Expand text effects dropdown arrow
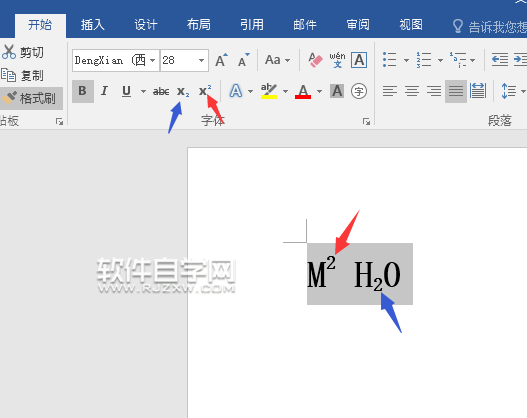The width and height of the screenshot is (527, 418). (250, 91)
